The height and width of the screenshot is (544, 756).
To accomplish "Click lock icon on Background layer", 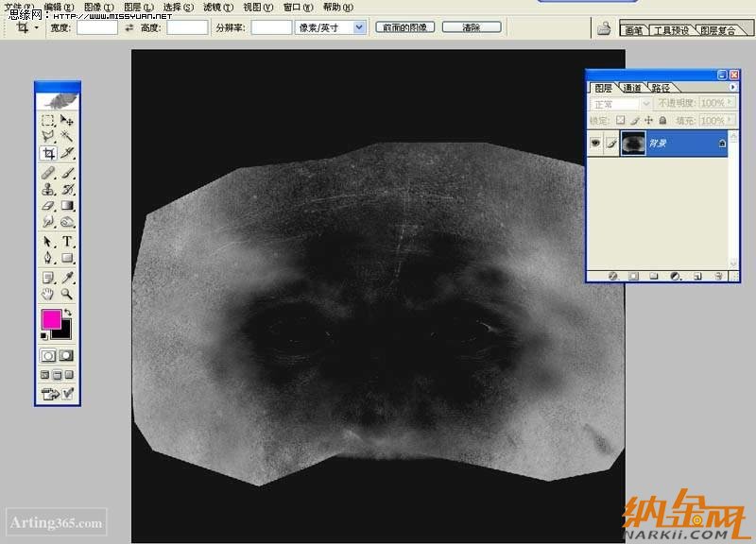I will [x=722, y=144].
